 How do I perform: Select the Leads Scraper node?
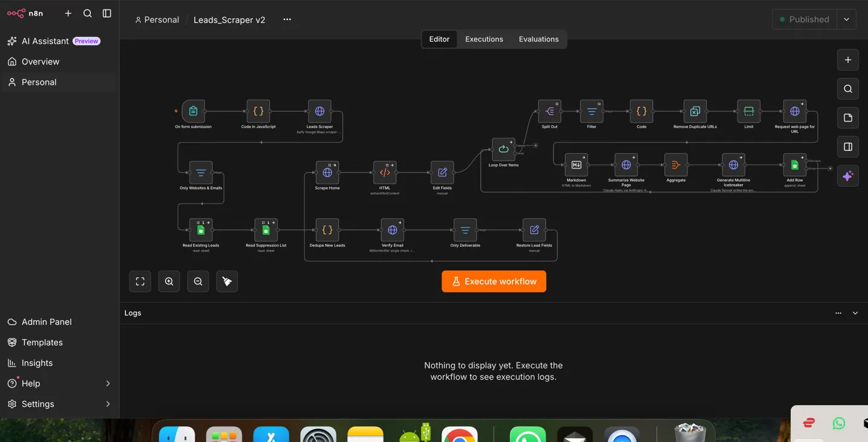320,111
